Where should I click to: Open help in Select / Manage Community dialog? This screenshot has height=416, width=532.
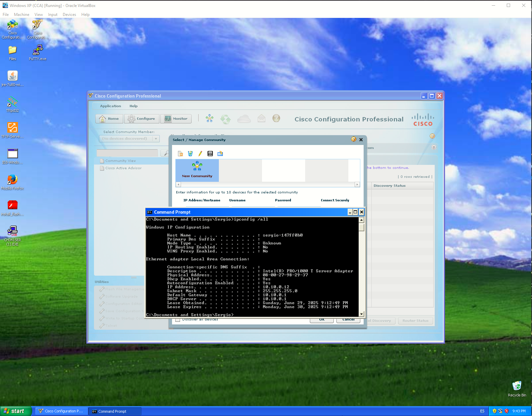(354, 139)
